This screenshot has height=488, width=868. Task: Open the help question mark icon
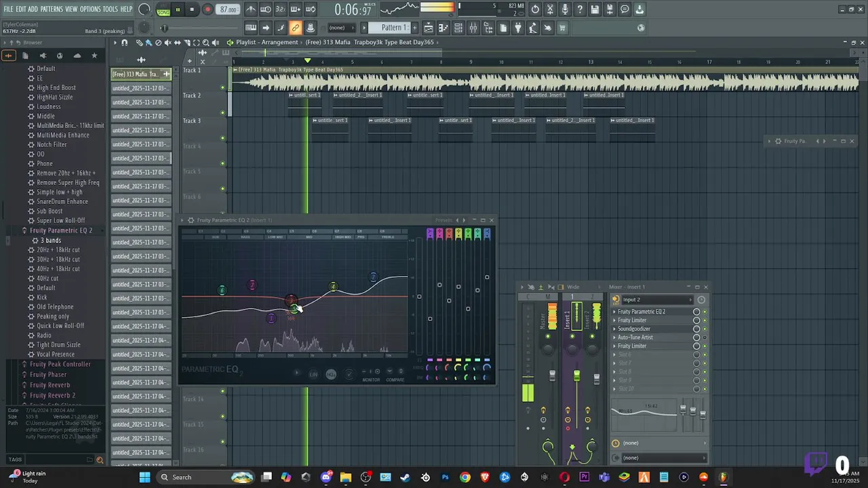tap(580, 9)
